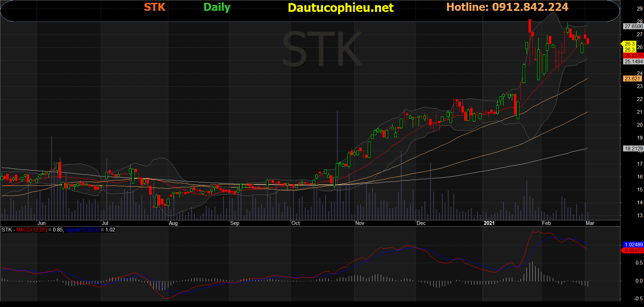
Task: Click the "Oct" month label
Action: tap(296, 223)
